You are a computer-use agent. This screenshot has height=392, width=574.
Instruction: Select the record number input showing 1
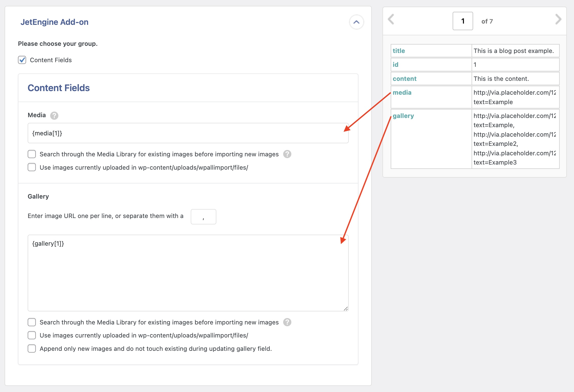(x=462, y=21)
